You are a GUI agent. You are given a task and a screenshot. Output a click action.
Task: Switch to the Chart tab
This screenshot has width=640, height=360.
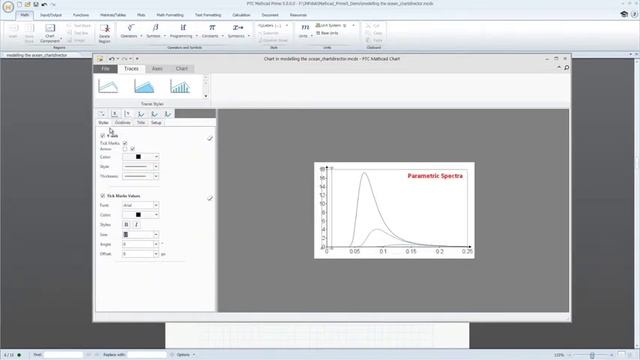182,69
